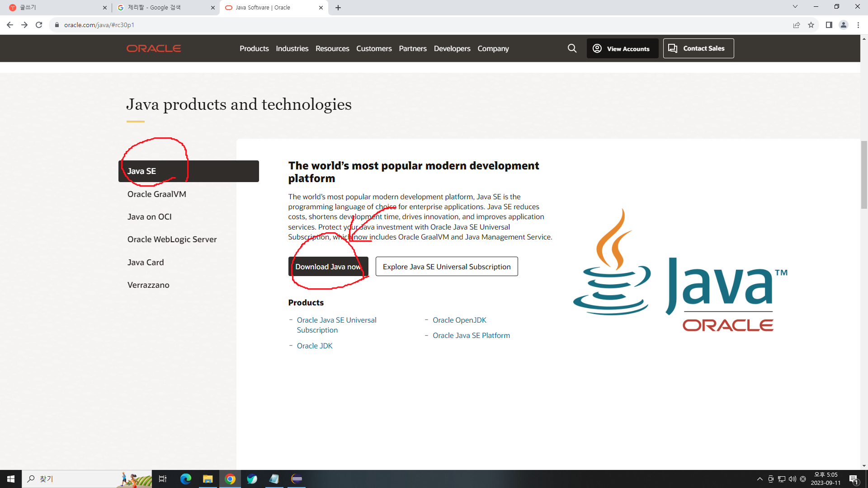Open Chrome three-dot menu

pyautogui.click(x=858, y=25)
